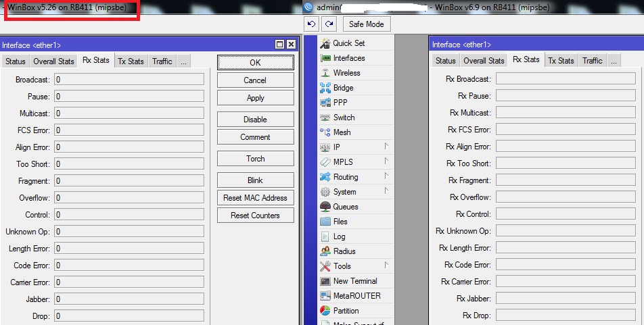Select Rx Stats tab in v6.9 window
Viewport: 644px width, 325px height.
point(526,59)
